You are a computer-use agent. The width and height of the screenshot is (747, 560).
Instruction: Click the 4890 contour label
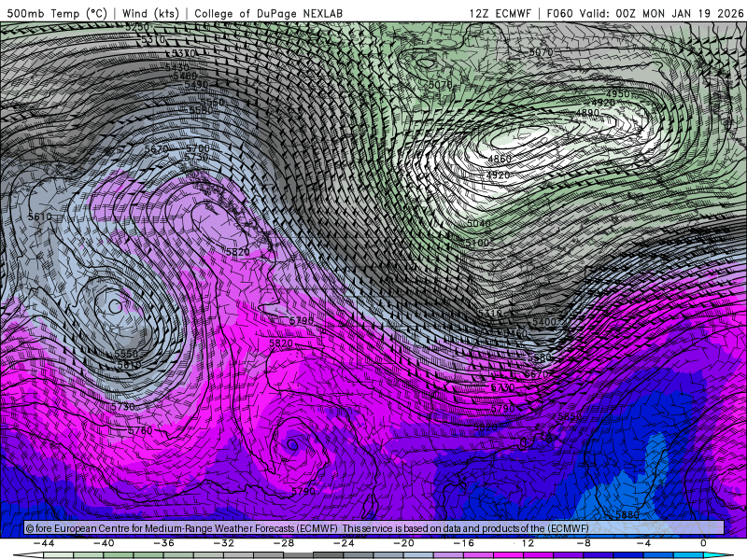(x=588, y=113)
